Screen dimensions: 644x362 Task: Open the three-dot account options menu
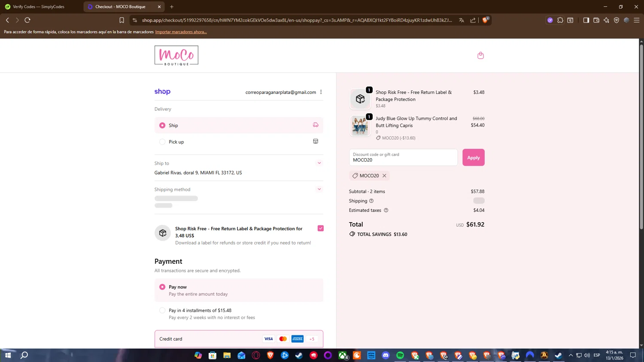click(321, 92)
